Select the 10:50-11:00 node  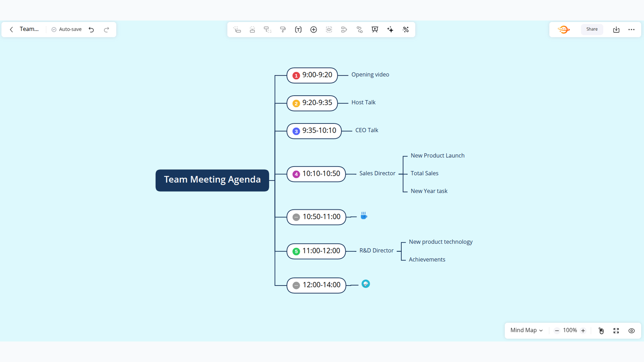pos(316,217)
